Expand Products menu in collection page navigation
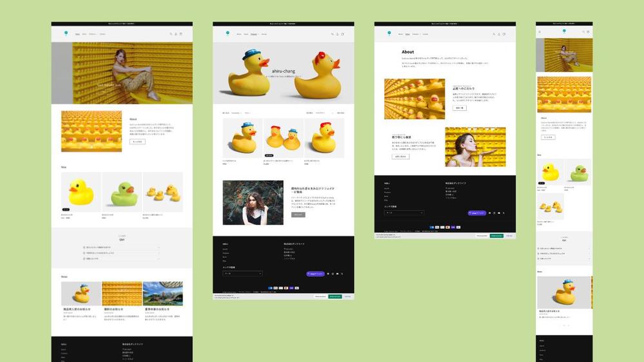This screenshot has width=644, height=362. click(x=255, y=34)
